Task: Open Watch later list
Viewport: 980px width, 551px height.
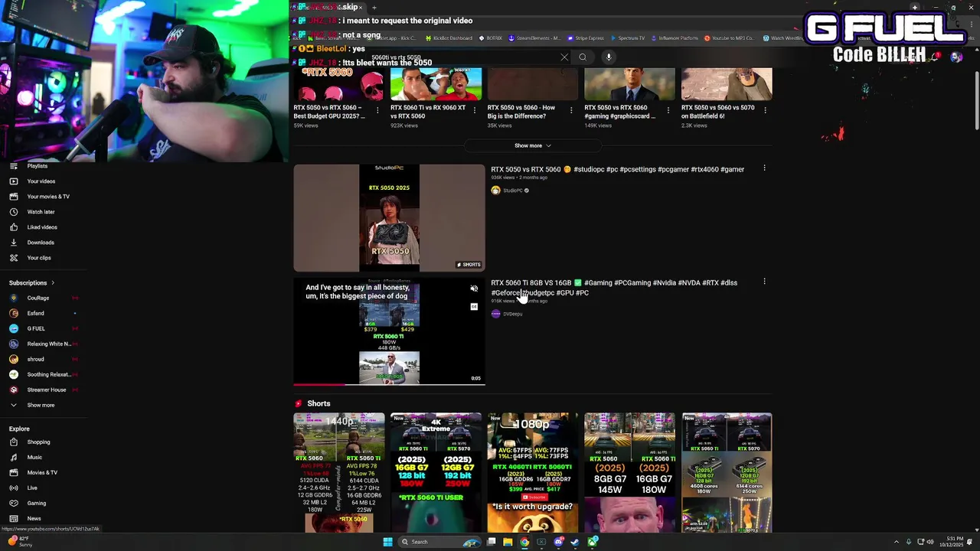Action: pos(41,212)
